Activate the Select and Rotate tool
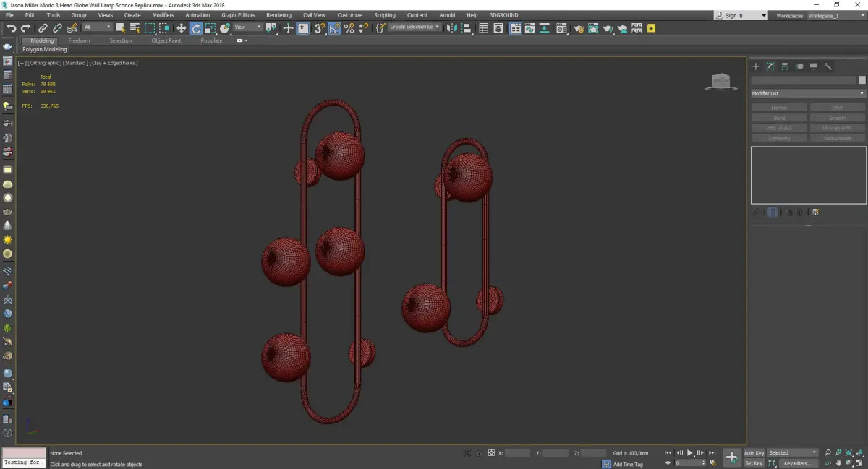This screenshot has height=469, width=868. 196,28
